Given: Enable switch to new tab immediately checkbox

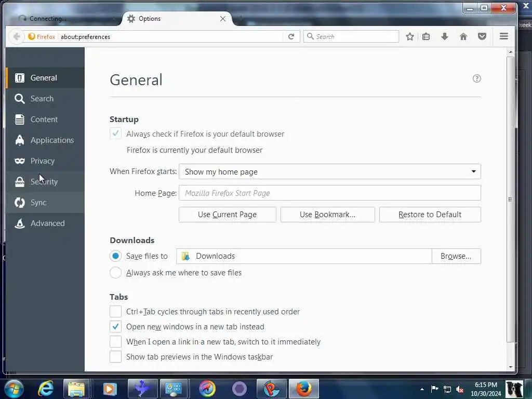Looking at the screenshot, I should tap(115, 342).
